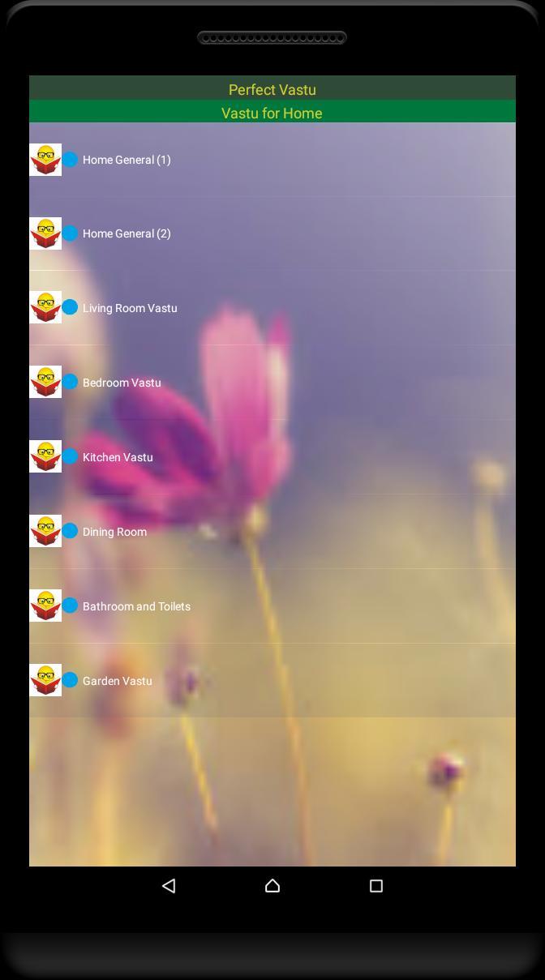Tap the Android home button
Screen dimensions: 545x980
272,886
